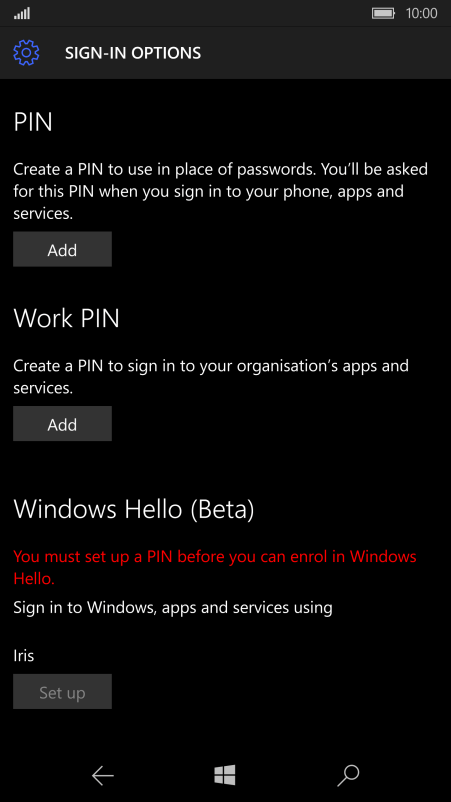Tap the status bar at the top
The image size is (451, 802).
coord(226,13)
